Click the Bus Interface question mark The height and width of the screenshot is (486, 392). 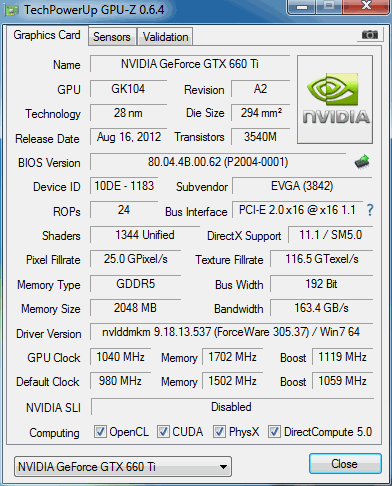[x=370, y=210]
